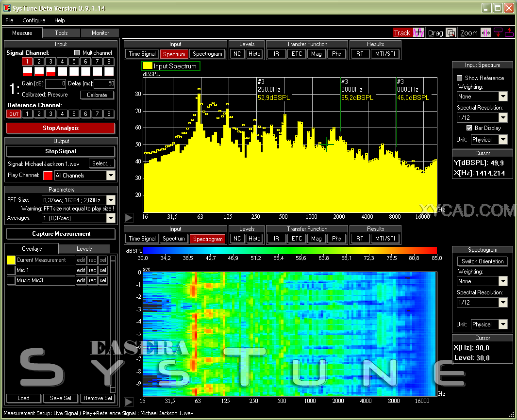Screen dimensions: 517x420
Task: Click play arrow below the spectrum graph
Action: (129, 217)
